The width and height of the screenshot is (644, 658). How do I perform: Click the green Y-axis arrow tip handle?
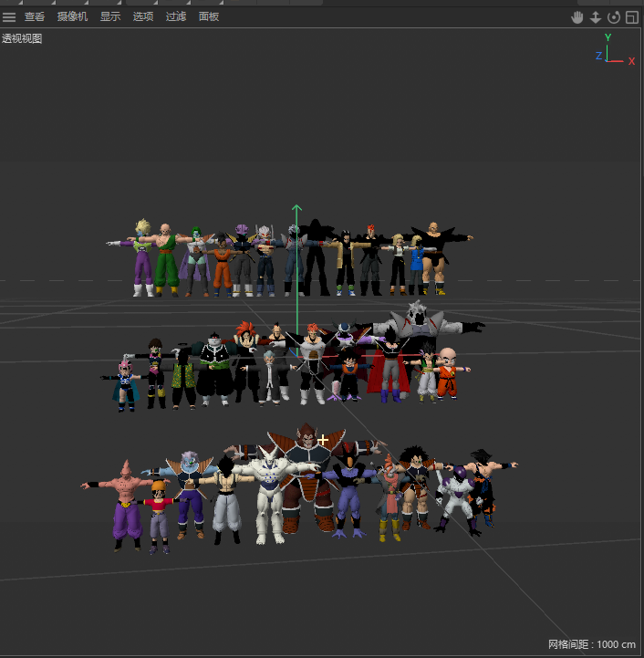(296, 209)
